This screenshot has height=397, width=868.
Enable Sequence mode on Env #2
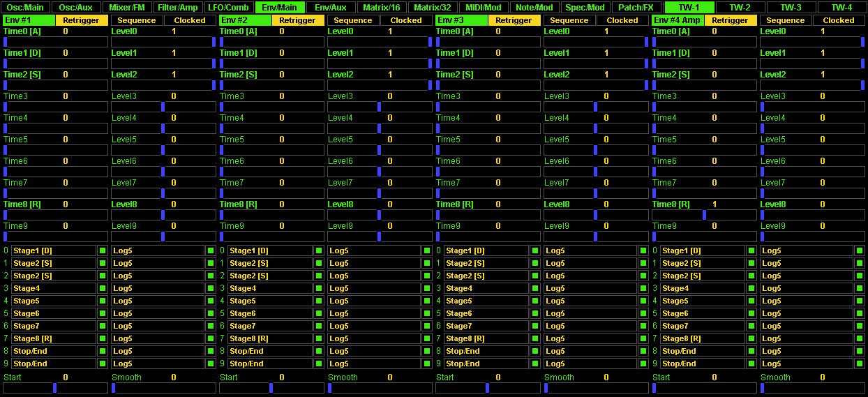click(x=353, y=20)
